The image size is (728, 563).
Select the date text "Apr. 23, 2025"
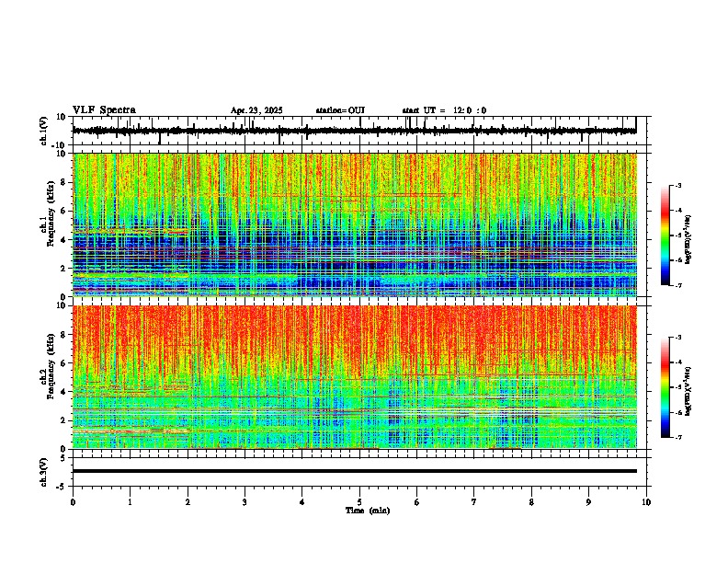256,110
